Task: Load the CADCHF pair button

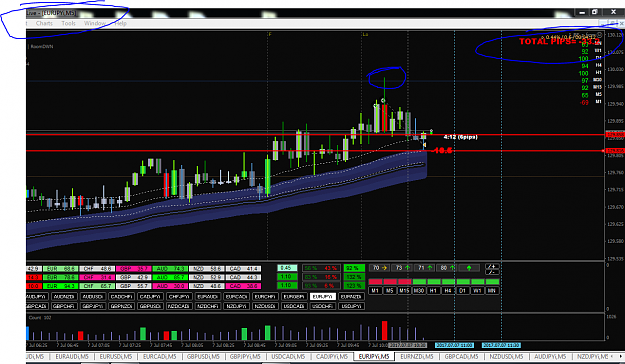Action: pos(122,297)
